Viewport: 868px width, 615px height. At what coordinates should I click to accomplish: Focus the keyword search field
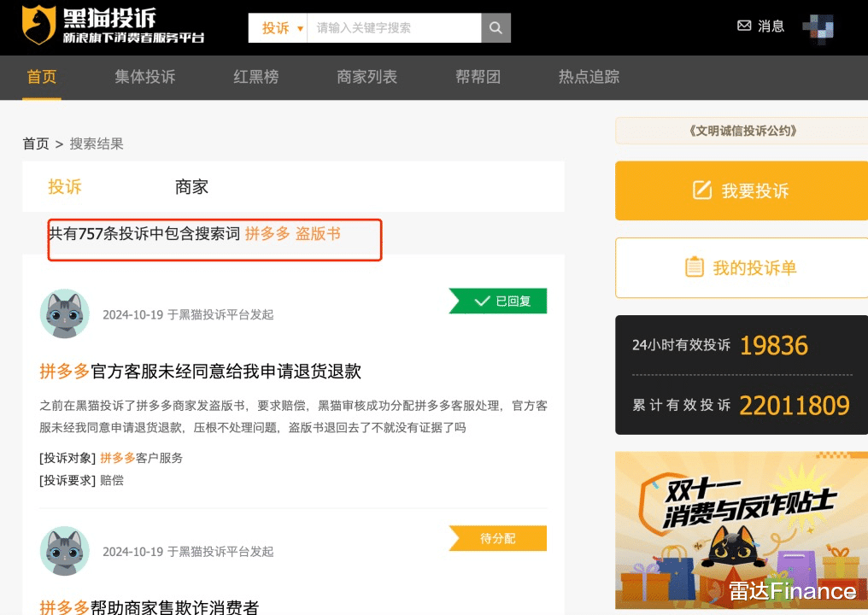click(394, 27)
